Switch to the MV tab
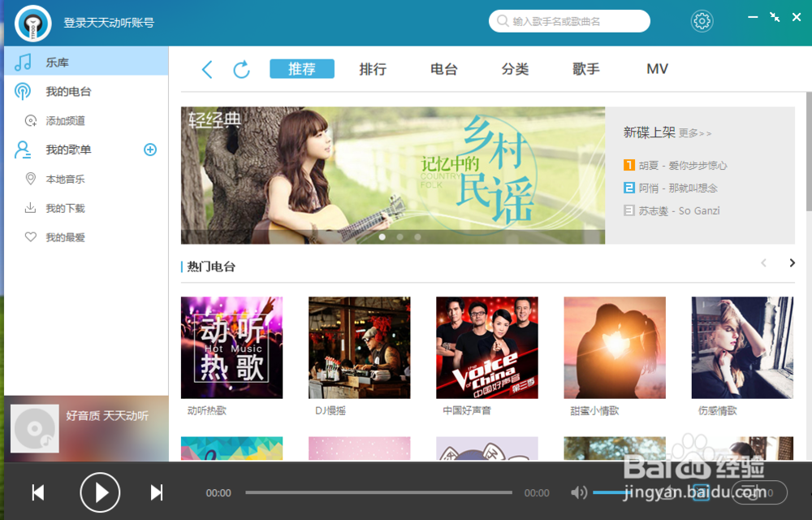Screen dimensions: 812x520 (657, 69)
